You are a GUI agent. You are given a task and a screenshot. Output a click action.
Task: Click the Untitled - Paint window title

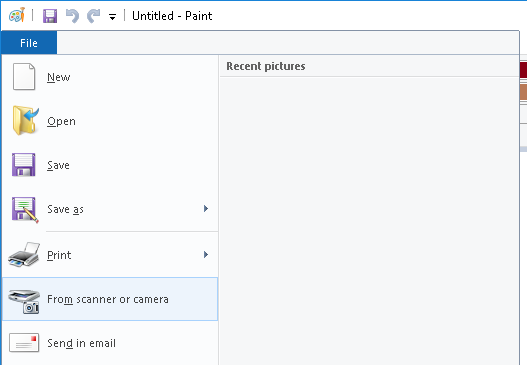pyautogui.click(x=172, y=16)
